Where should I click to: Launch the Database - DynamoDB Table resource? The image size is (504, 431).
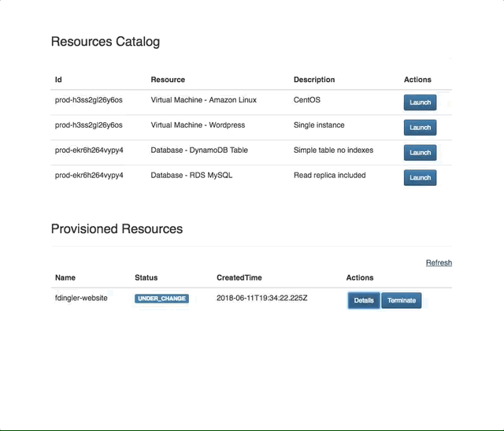420,153
